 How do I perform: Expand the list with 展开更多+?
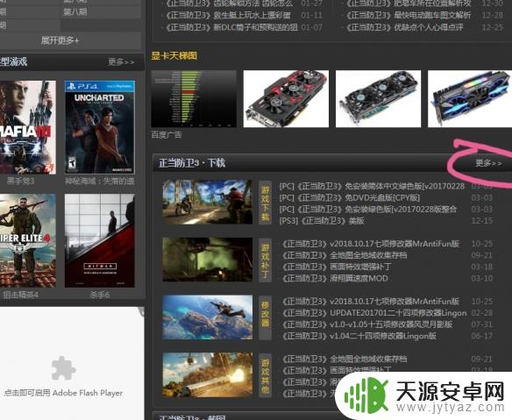tap(60, 40)
